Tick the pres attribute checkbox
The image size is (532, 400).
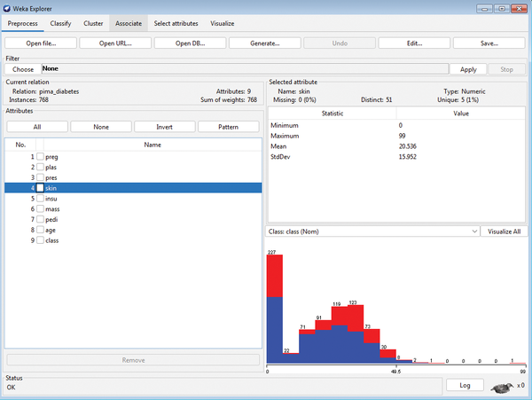(41, 177)
